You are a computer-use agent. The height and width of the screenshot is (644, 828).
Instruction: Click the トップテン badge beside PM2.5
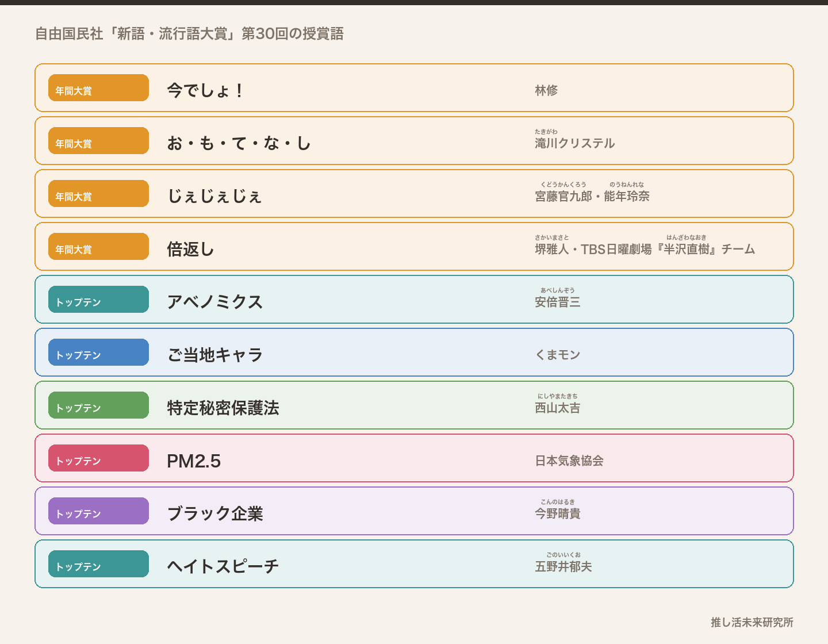(x=98, y=458)
